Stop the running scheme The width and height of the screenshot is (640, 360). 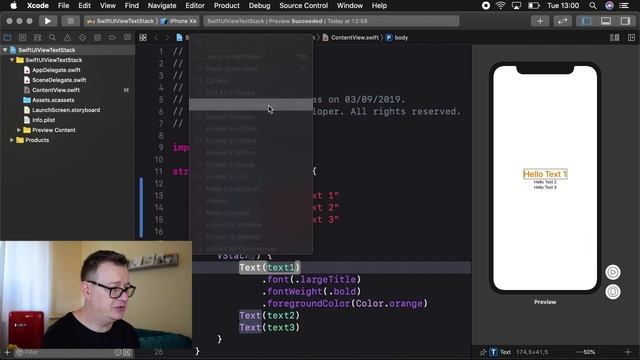(70, 21)
